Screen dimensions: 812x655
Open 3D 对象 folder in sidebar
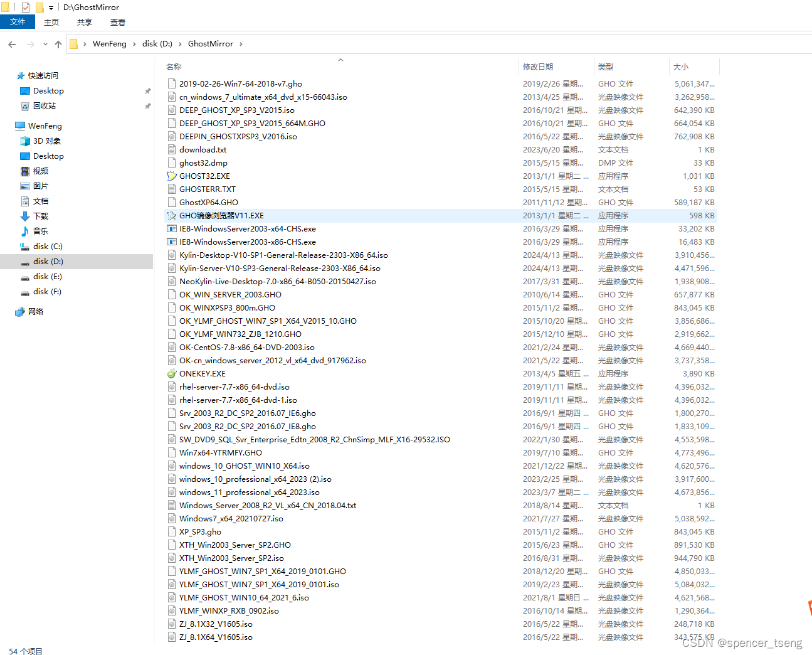coord(47,141)
